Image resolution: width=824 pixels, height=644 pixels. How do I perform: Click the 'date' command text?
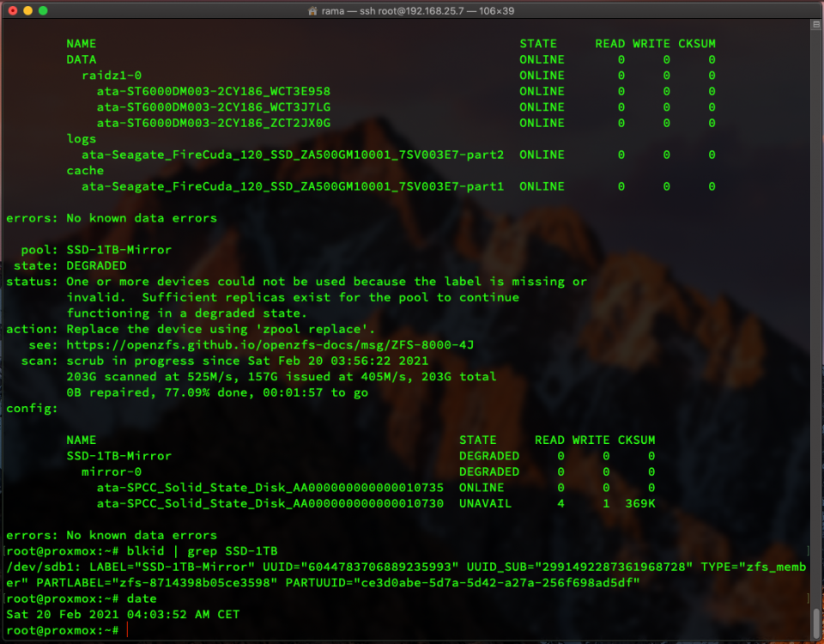click(x=142, y=598)
